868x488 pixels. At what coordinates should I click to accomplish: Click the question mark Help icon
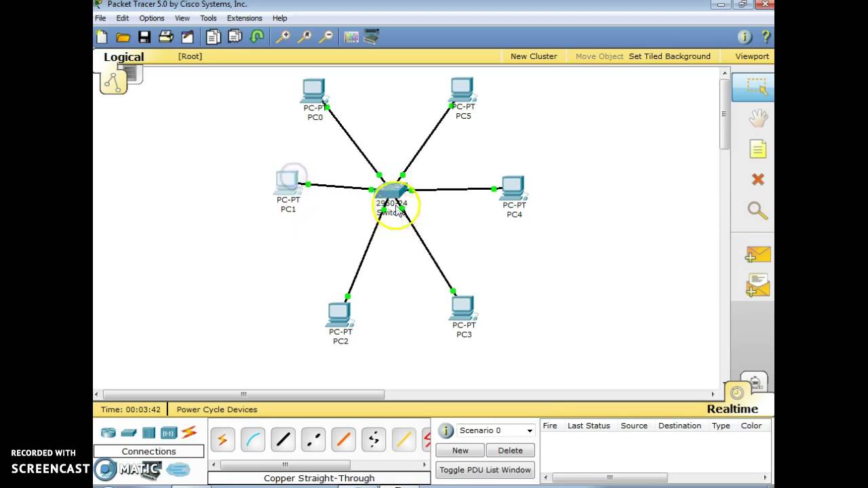click(766, 37)
